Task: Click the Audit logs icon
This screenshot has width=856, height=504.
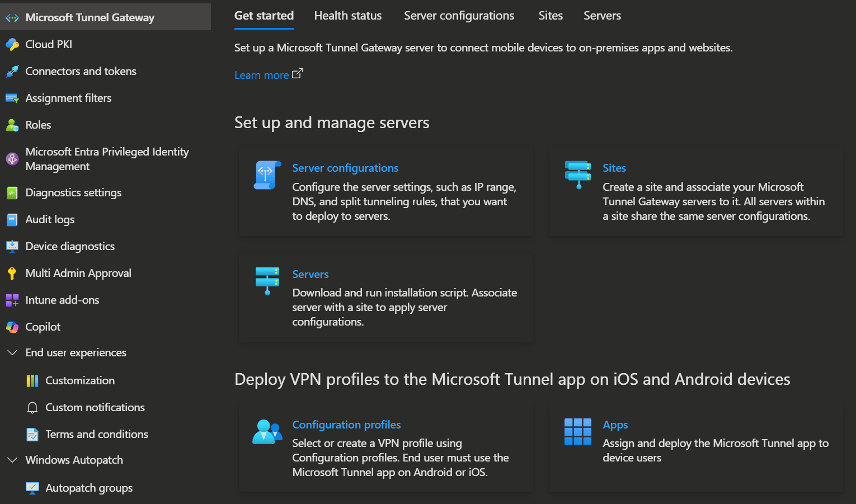Action: point(12,220)
